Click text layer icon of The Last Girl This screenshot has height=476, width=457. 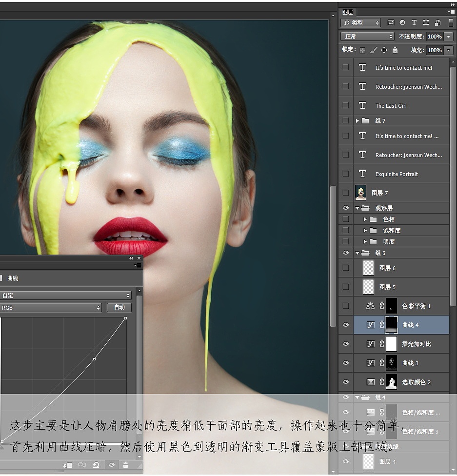(362, 105)
